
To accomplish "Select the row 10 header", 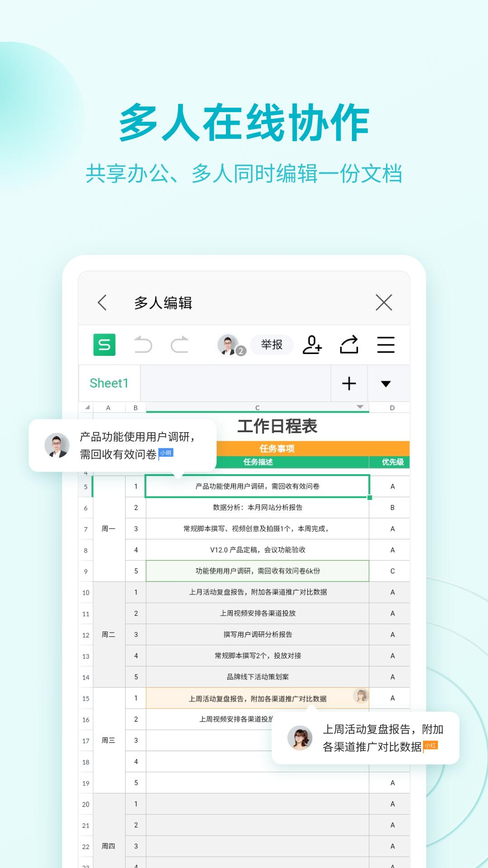I will tap(86, 593).
